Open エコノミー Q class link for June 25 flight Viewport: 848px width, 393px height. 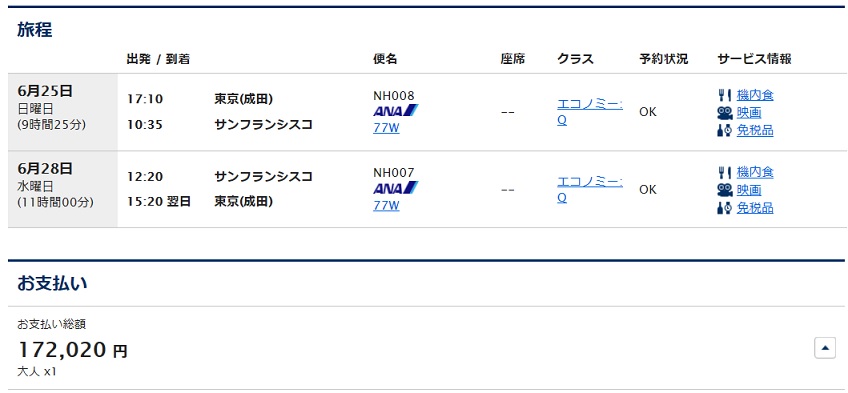589,112
